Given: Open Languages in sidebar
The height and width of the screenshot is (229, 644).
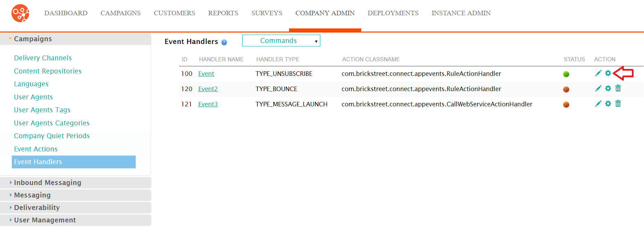Looking at the screenshot, I should pos(31,84).
